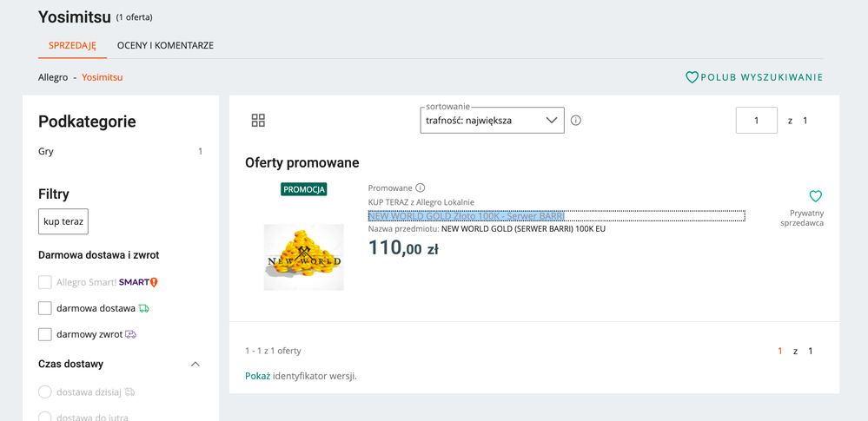The image size is (868, 421).
Task: Check the darmowy zwrot checkbox
Action: tap(45, 335)
